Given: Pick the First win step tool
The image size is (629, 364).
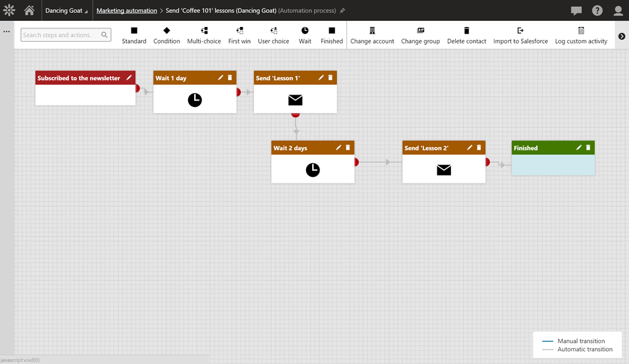Looking at the screenshot, I should pos(239,35).
